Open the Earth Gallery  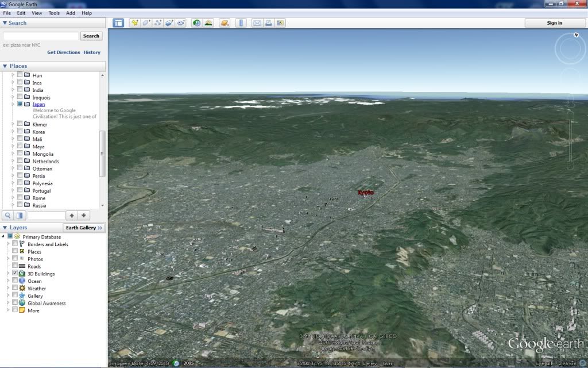(84, 228)
